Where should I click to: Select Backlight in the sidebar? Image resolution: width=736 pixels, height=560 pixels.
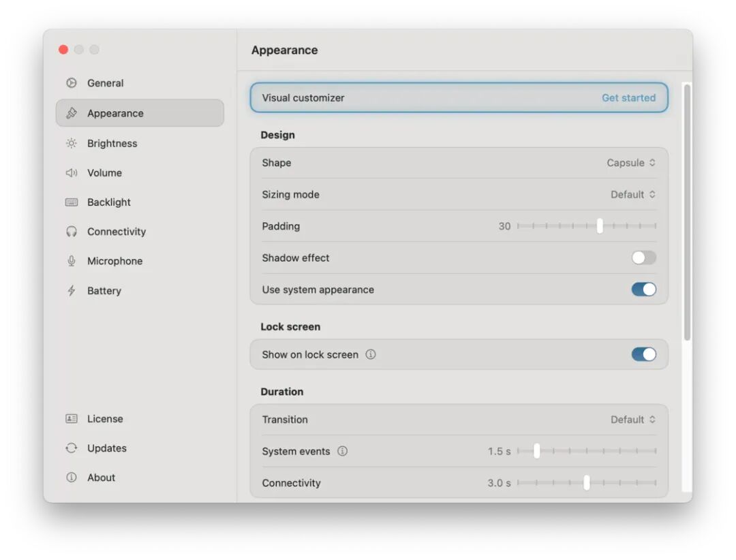coord(140,202)
